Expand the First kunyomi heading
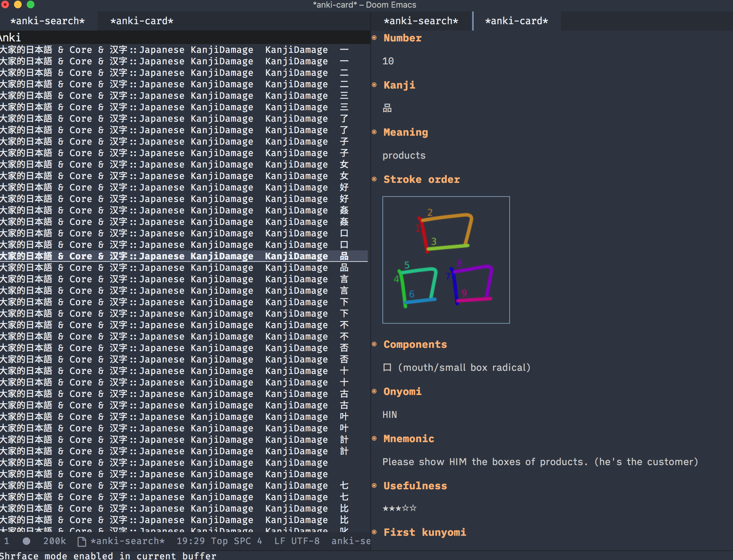Screen dimensions: 733x560 [425, 532]
